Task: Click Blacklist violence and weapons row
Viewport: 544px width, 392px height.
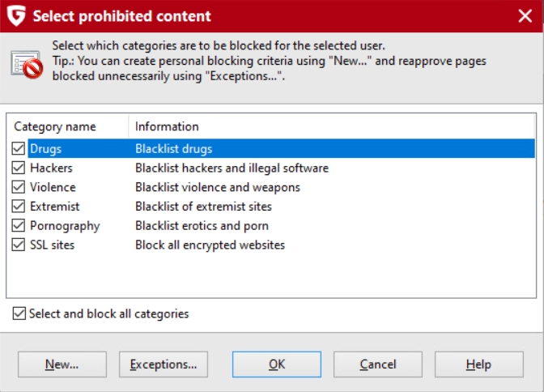Action: click(x=218, y=187)
